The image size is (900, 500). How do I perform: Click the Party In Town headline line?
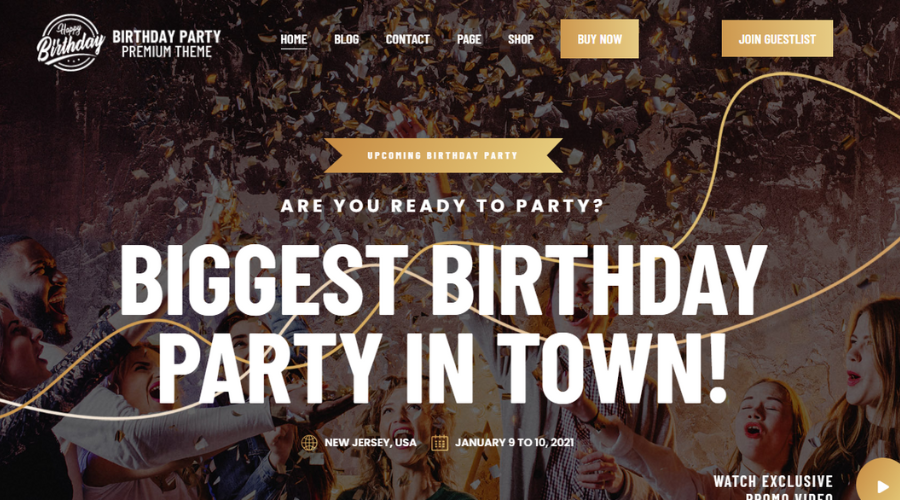pos(443,367)
